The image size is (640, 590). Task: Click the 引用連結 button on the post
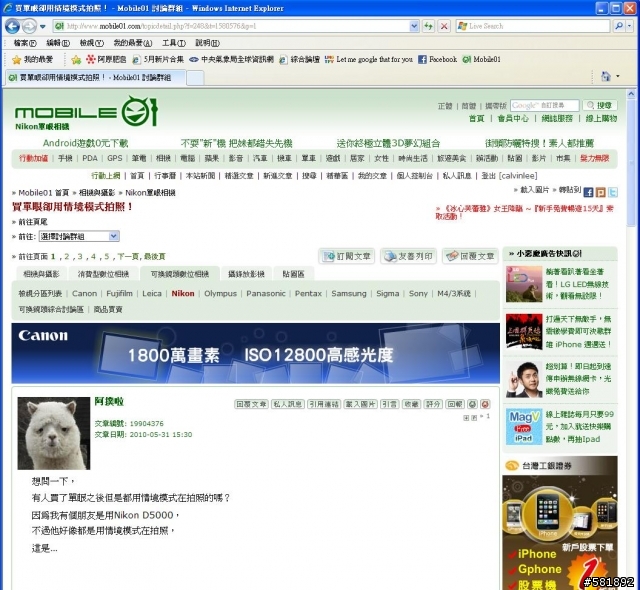point(324,404)
